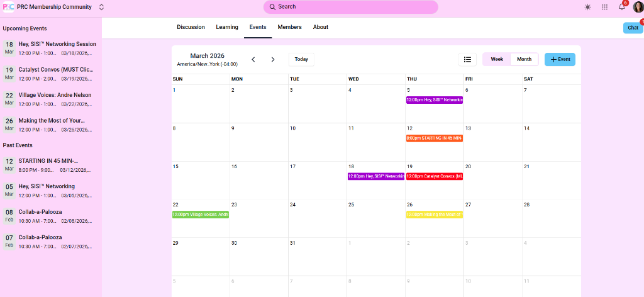This screenshot has width=644, height=297.
Task: Open red Catalyst Convos event on March 19
Action: click(x=435, y=176)
